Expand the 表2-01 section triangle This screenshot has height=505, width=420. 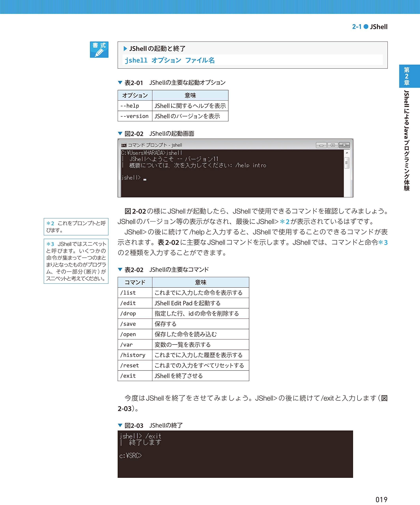click(120, 82)
